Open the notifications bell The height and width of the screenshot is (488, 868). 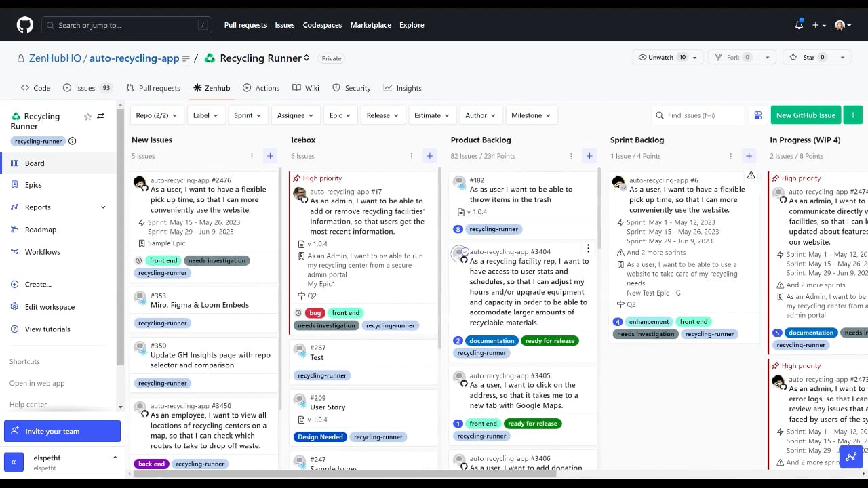pyautogui.click(x=799, y=25)
